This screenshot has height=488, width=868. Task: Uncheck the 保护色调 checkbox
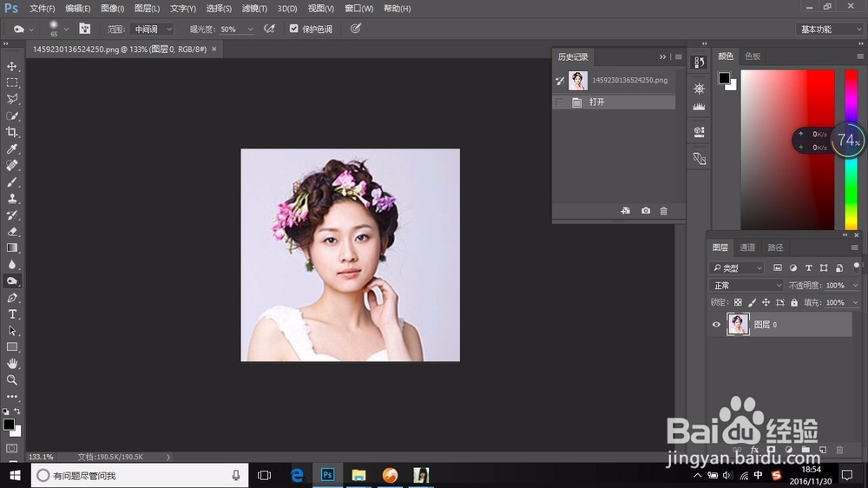[294, 29]
